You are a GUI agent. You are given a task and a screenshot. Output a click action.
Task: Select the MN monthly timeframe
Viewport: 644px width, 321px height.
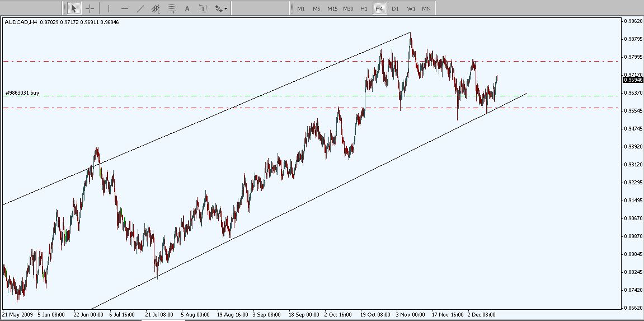click(426, 8)
